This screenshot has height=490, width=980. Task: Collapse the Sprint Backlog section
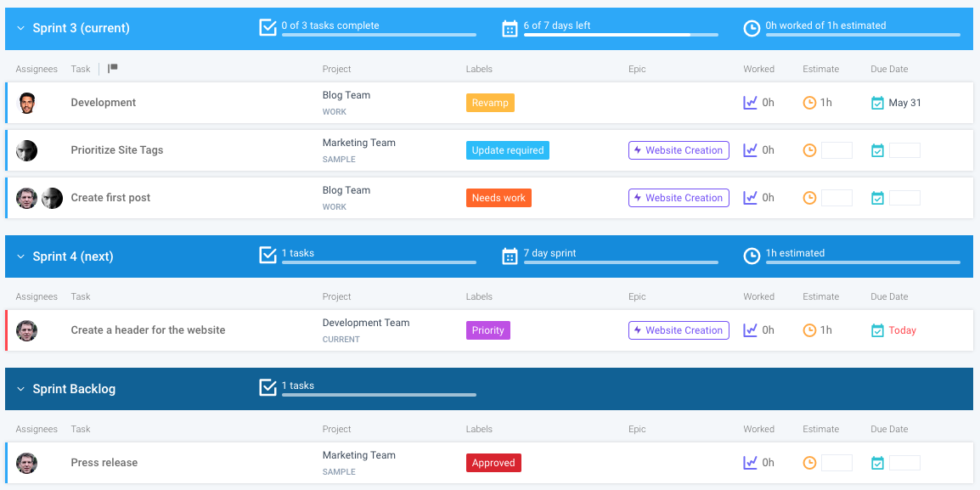[20, 389]
